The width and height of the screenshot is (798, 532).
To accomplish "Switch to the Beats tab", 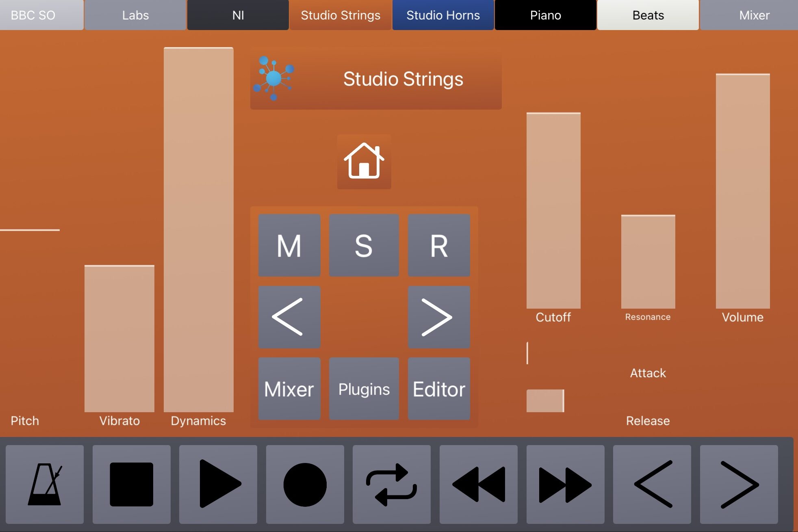I will [648, 15].
